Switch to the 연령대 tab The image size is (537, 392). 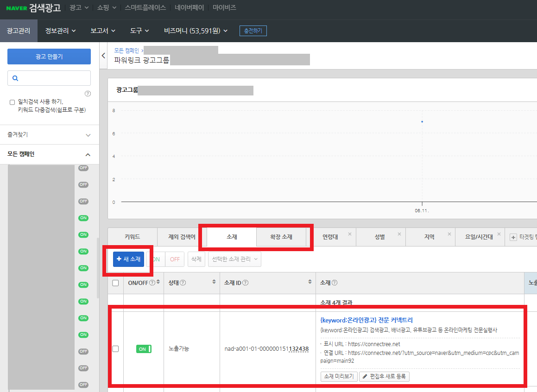330,237
